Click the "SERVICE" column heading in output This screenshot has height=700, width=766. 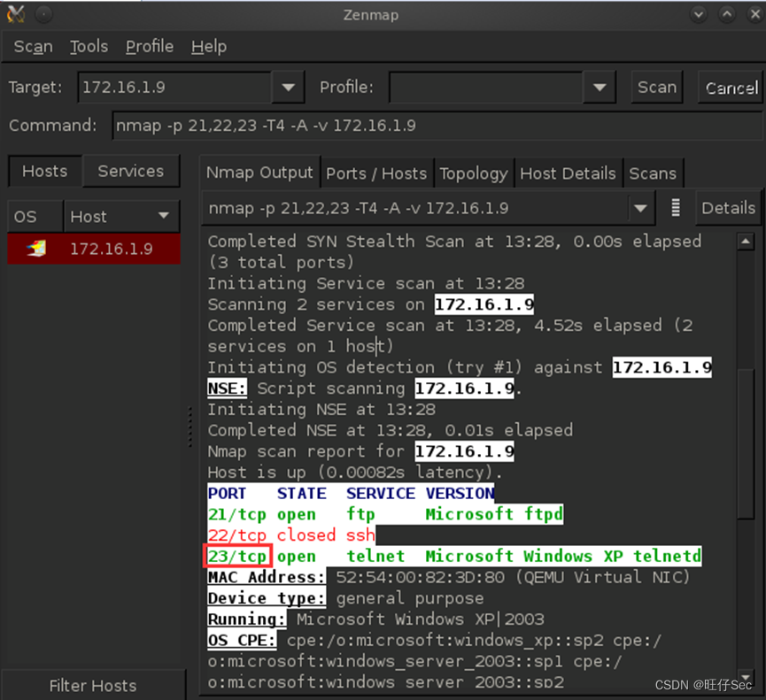381,493
